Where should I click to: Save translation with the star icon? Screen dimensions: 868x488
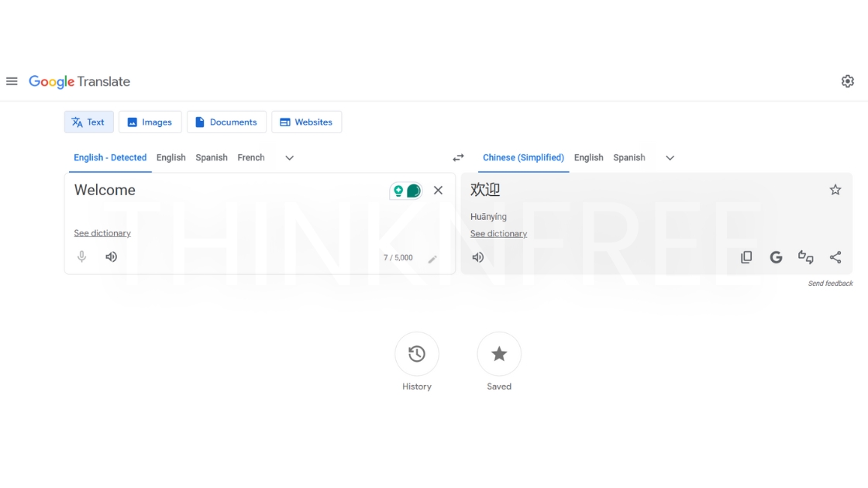[835, 190]
